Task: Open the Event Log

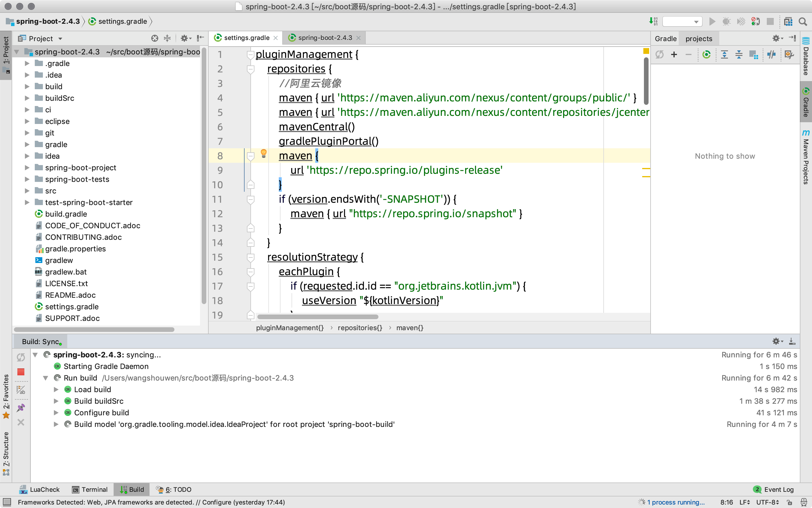Action: tap(774, 489)
